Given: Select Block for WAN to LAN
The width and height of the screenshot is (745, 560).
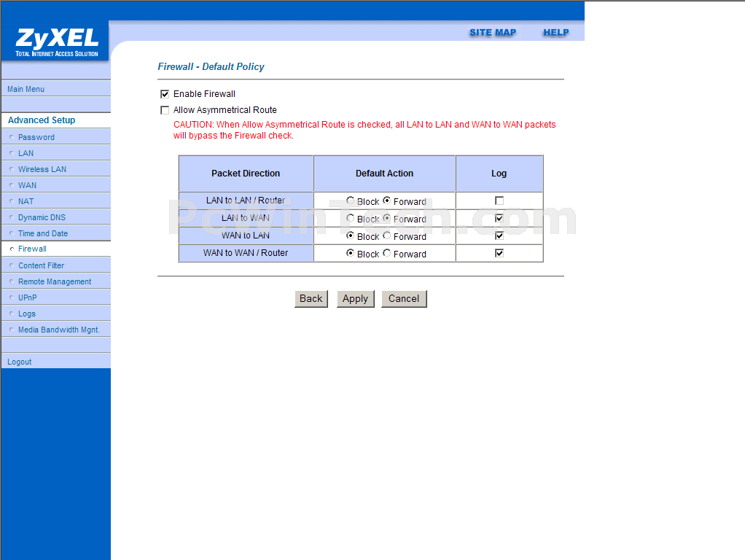Looking at the screenshot, I should [350, 236].
